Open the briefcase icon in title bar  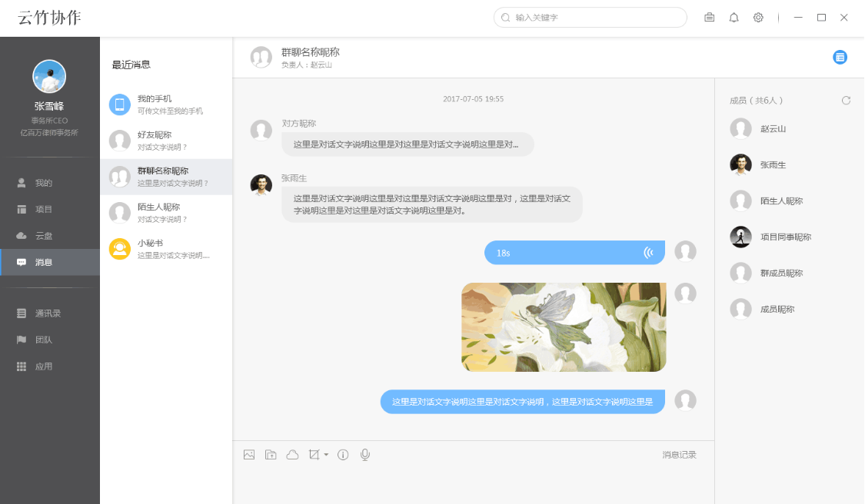[710, 18]
